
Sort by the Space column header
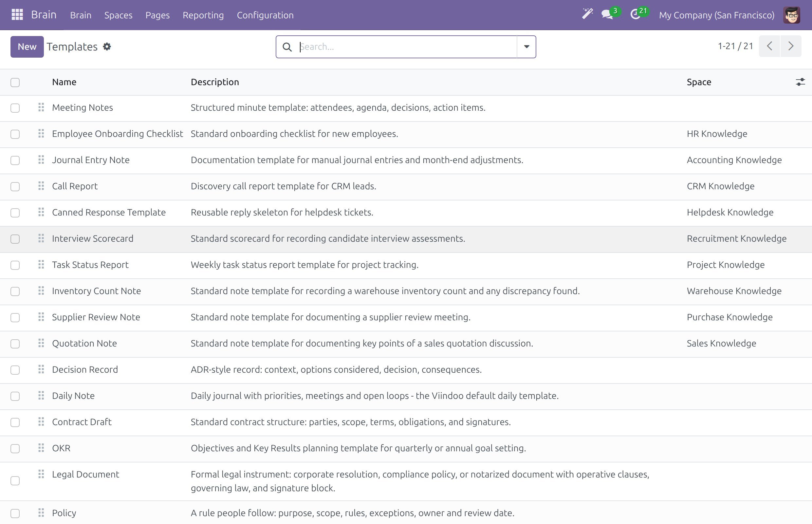699,82
